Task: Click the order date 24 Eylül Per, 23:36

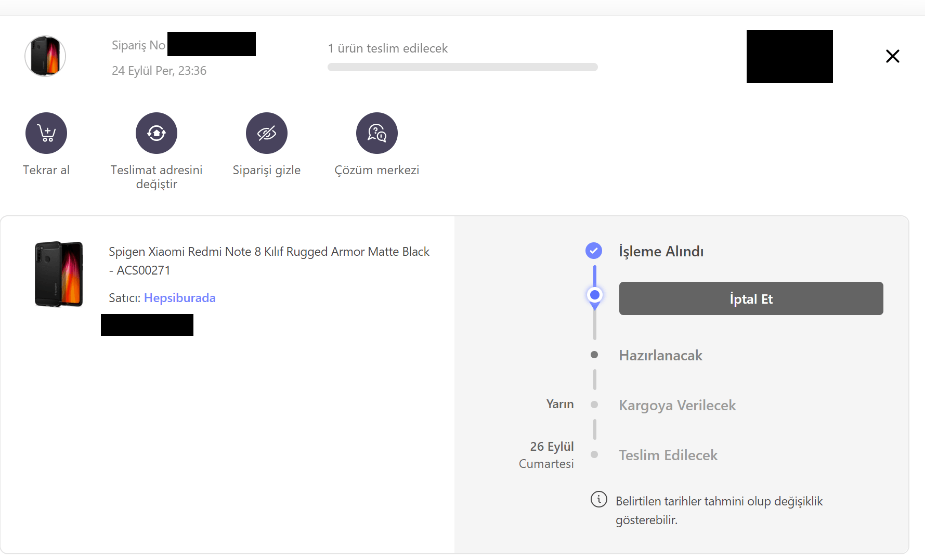Action: click(159, 71)
